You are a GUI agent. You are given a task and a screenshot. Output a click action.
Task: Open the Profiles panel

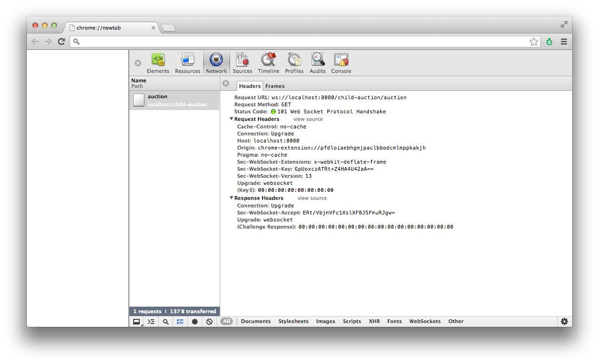(x=294, y=63)
